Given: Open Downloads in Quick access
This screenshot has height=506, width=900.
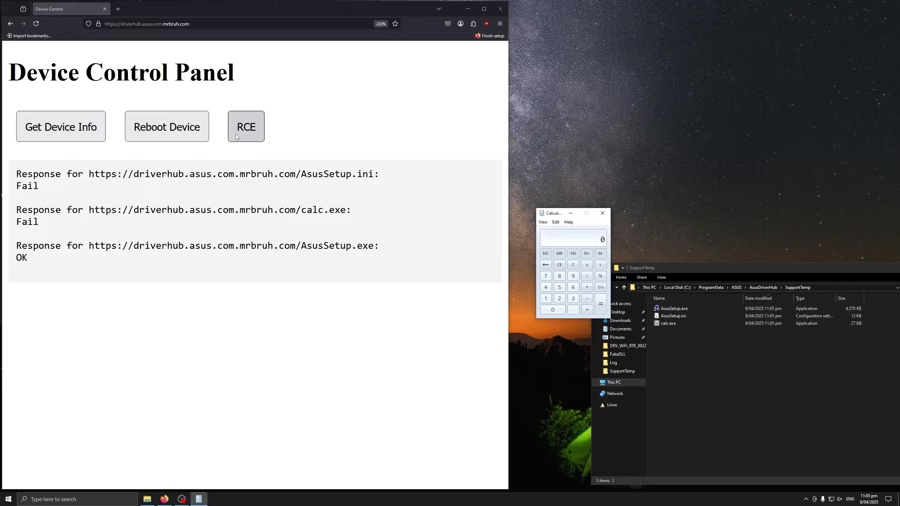Looking at the screenshot, I should 620,320.
